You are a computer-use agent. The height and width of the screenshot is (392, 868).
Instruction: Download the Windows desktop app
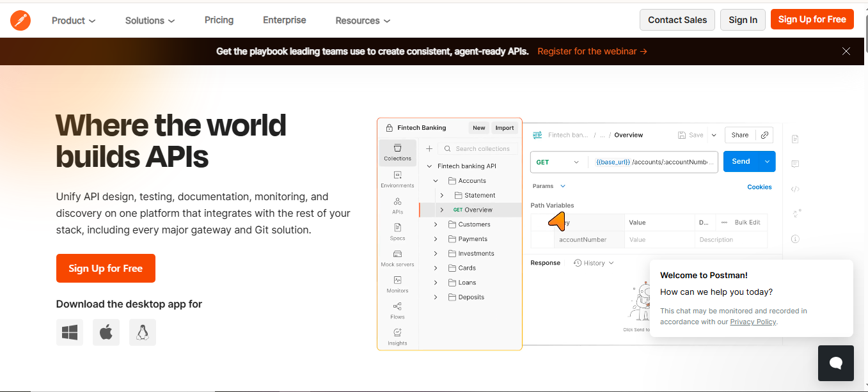pos(70,333)
